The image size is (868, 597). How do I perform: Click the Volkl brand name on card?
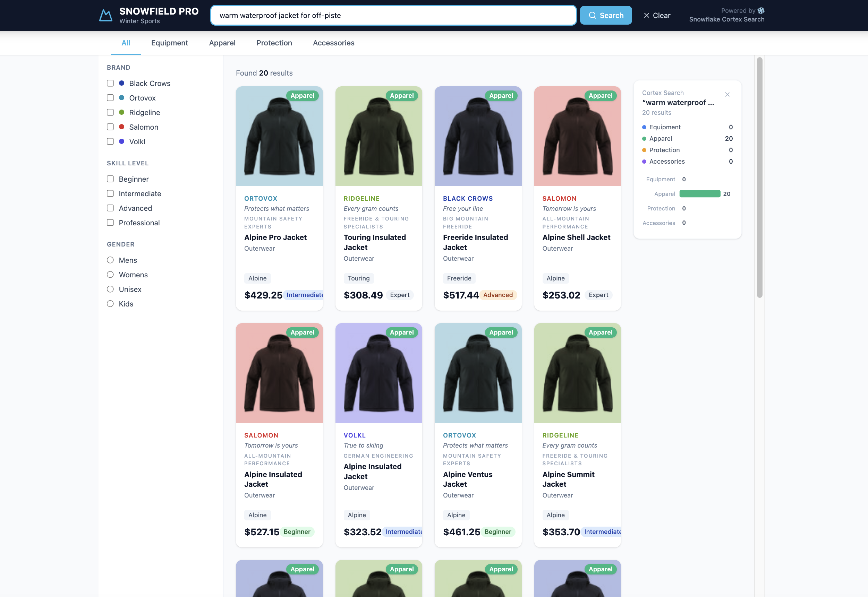coord(355,435)
